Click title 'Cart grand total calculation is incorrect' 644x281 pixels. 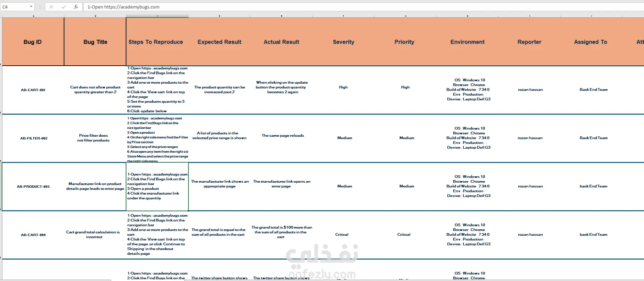93,234
